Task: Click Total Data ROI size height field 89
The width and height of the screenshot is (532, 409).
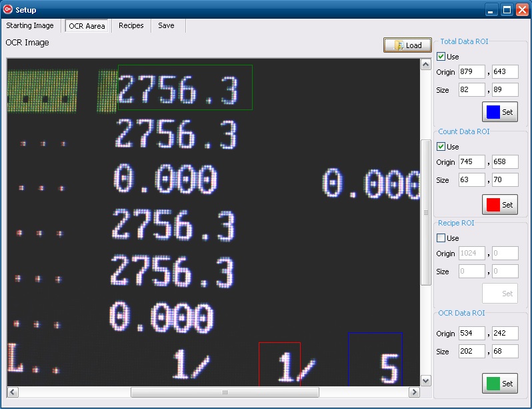Action: 505,90
